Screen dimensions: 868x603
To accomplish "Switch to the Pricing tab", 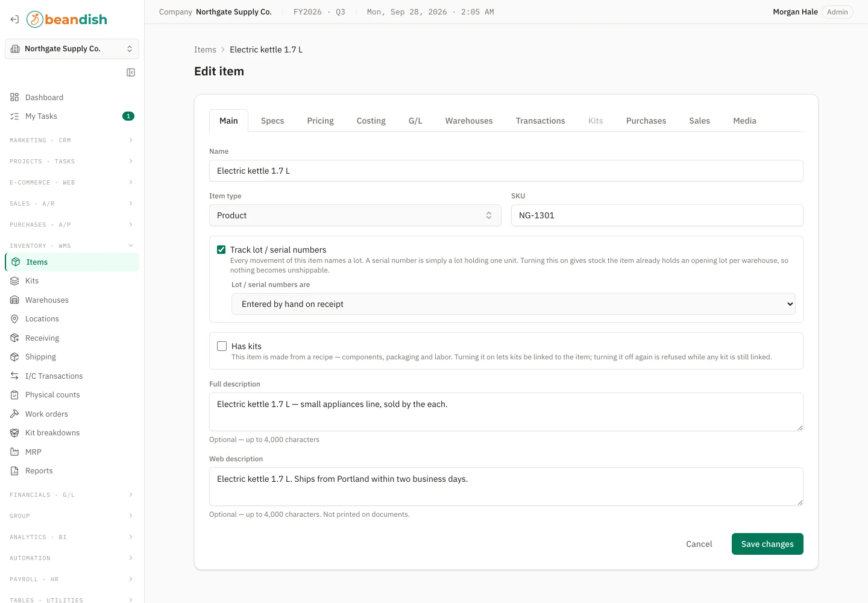I will tap(320, 121).
